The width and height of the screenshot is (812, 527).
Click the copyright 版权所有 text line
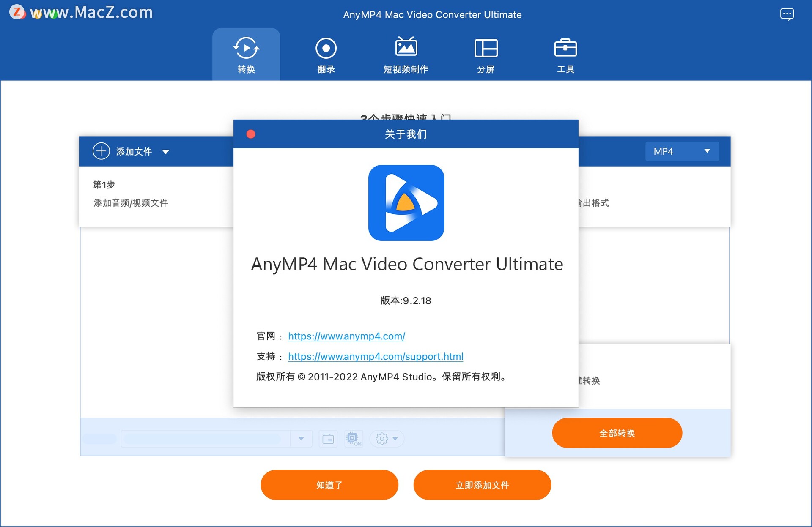[381, 377]
